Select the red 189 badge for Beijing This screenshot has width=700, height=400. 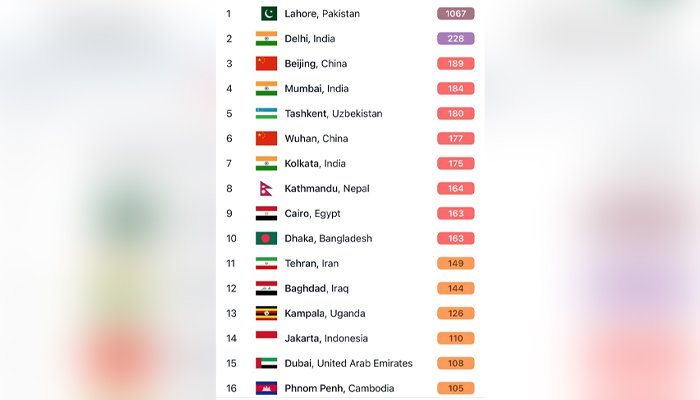(x=455, y=63)
